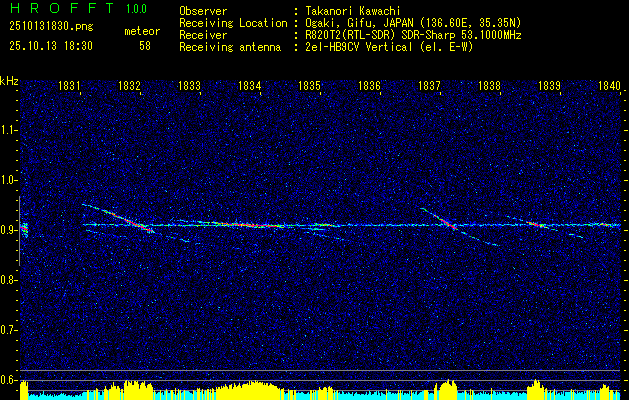
Task: Select the 0.9 frequency axis label
Action: tap(9, 230)
